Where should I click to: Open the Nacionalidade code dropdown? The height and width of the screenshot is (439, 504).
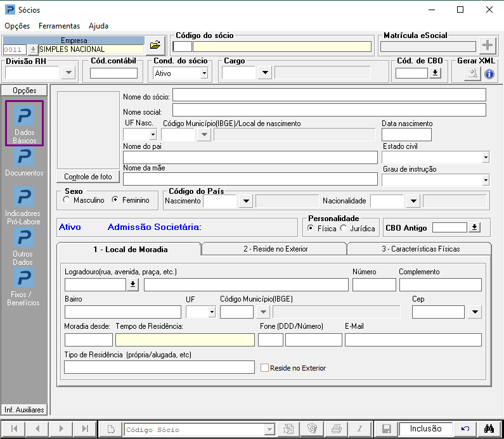[x=413, y=201]
